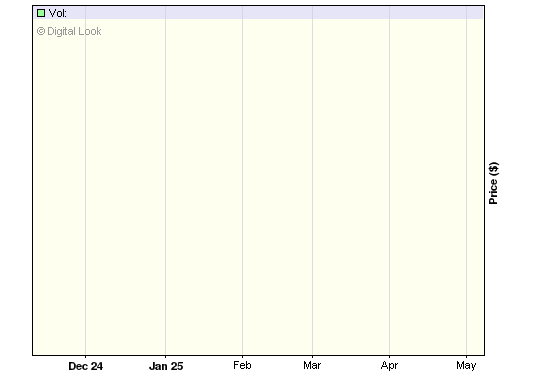544x391 pixels.
Task: Click plot area between Mar and Apr gridlines
Action: [x=351, y=187]
